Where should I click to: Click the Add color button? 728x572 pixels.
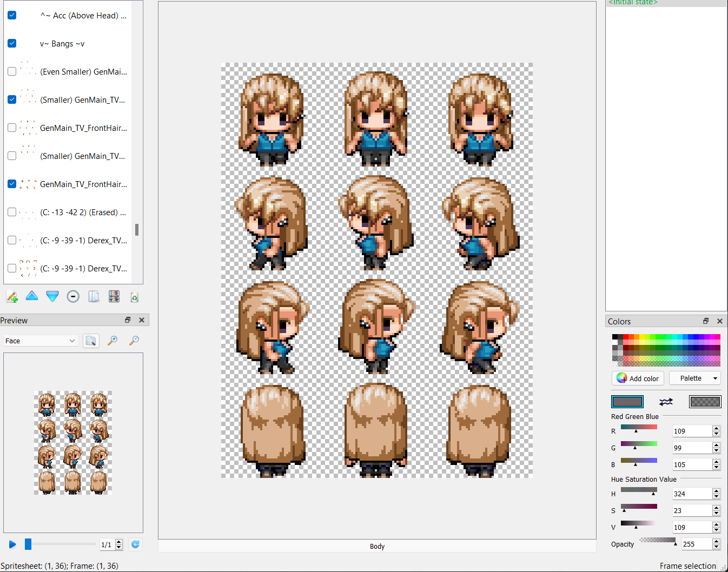(x=638, y=378)
